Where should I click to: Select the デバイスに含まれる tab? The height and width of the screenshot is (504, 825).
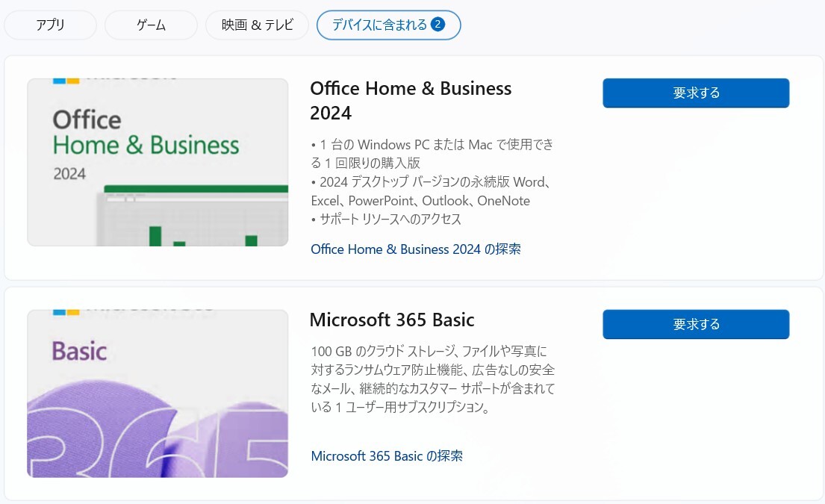388,25
